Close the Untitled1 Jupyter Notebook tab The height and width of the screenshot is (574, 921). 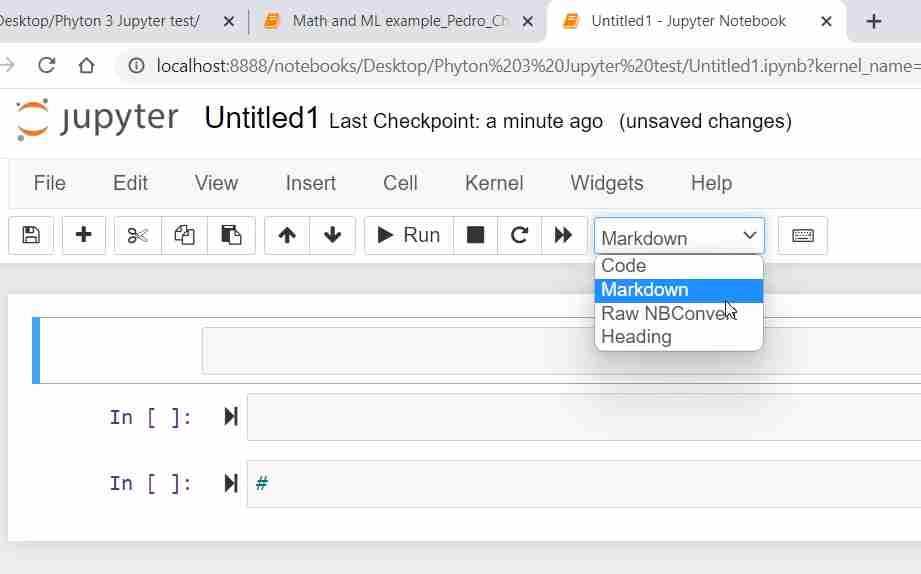pyautogui.click(x=826, y=22)
